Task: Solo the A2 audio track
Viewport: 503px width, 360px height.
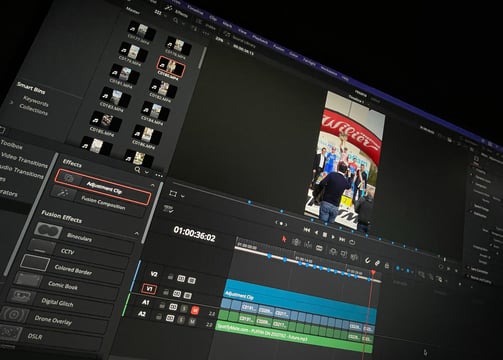Action: pyautogui.click(x=181, y=320)
